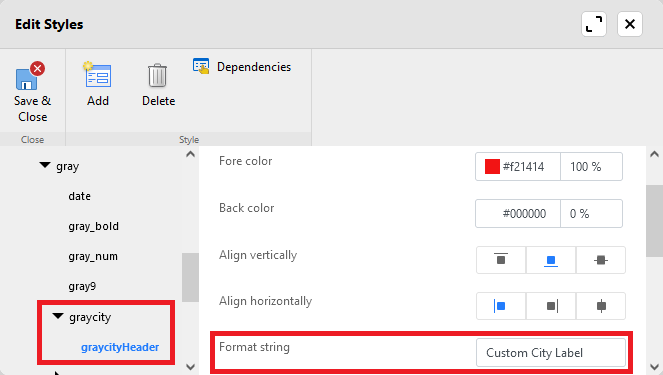The width and height of the screenshot is (663, 375).
Task: Click the Fore color label
Action: pyautogui.click(x=246, y=161)
